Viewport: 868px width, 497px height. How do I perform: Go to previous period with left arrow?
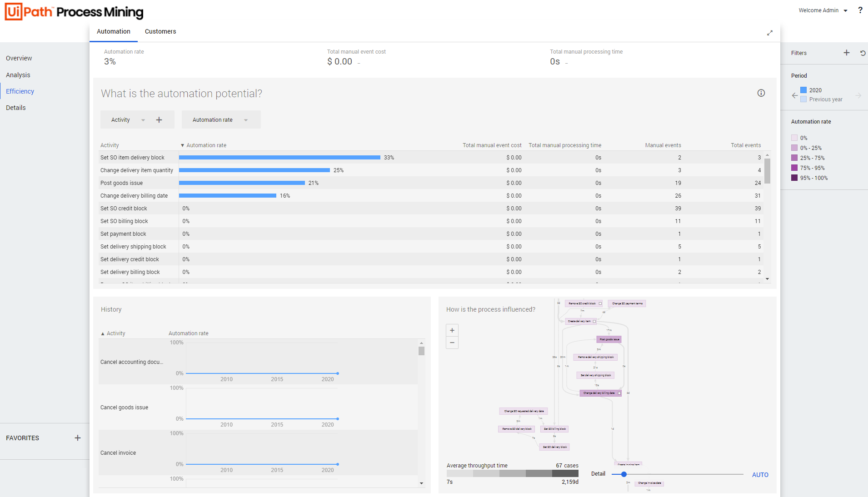pyautogui.click(x=794, y=95)
